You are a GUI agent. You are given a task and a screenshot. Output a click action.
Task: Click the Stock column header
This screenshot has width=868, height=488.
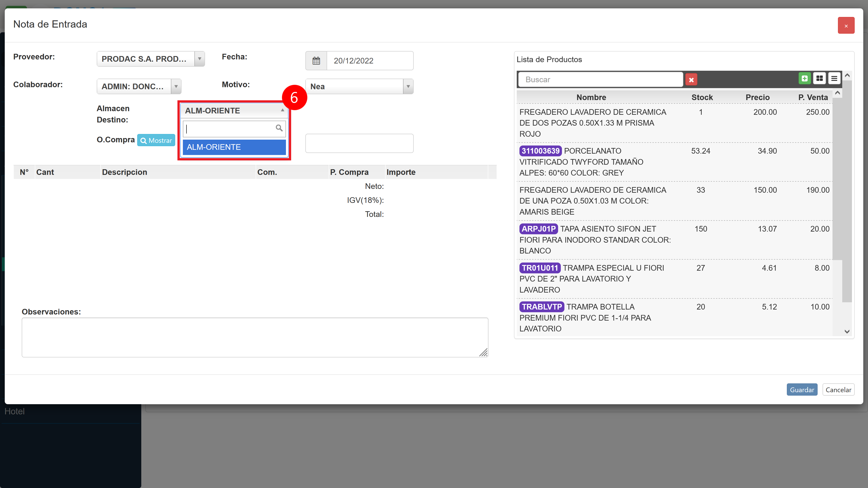point(702,97)
